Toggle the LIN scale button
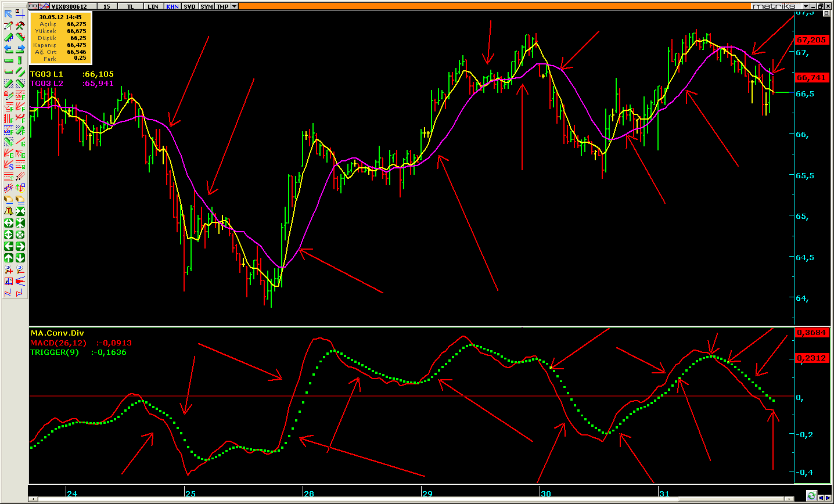Viewport: 834px width, 504px height. 153,6
